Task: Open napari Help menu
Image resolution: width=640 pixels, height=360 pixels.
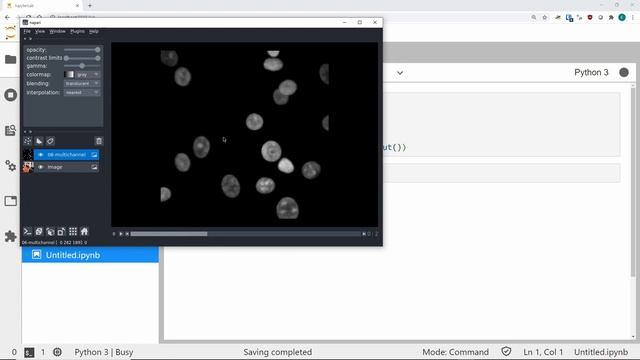Action: pos(93,31)
